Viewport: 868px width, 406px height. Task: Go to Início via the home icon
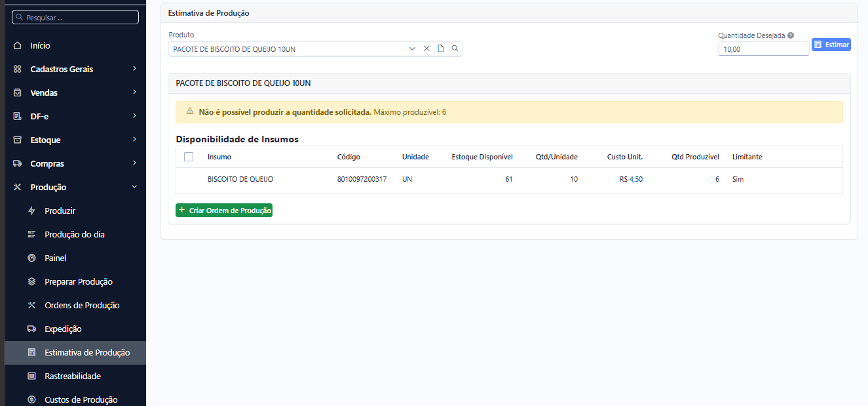18,45
